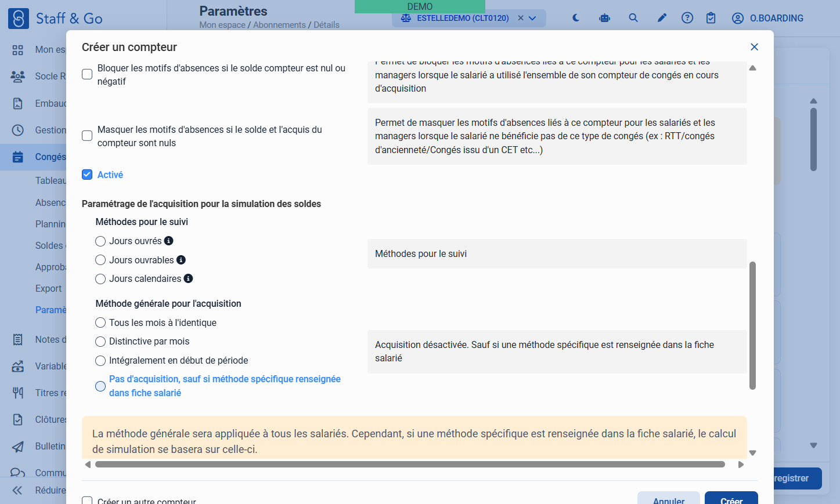Open Planning sub-item
This screenshot has width=840, height=504.
51,224
